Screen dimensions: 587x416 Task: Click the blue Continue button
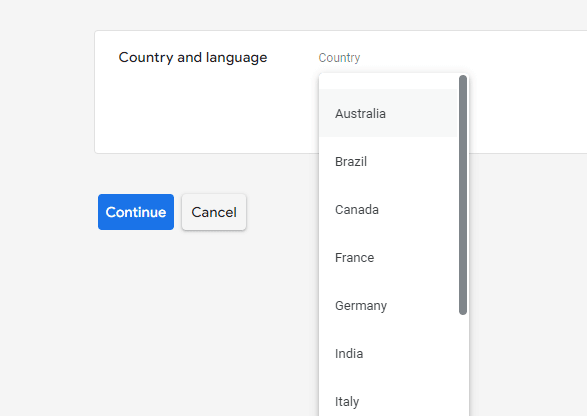136,212
